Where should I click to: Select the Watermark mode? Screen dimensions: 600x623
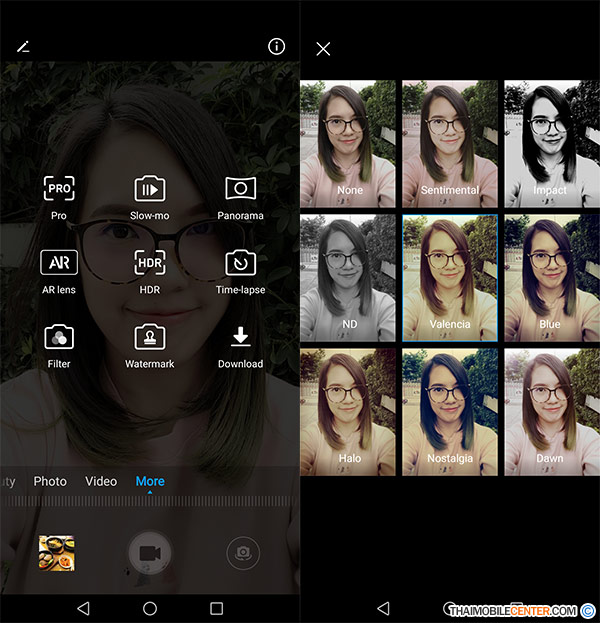click(150, 337)
